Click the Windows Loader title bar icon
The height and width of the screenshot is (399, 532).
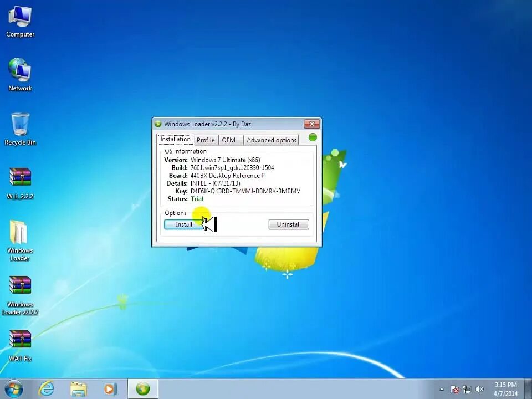pyautogui.click(x=158, y=124)
